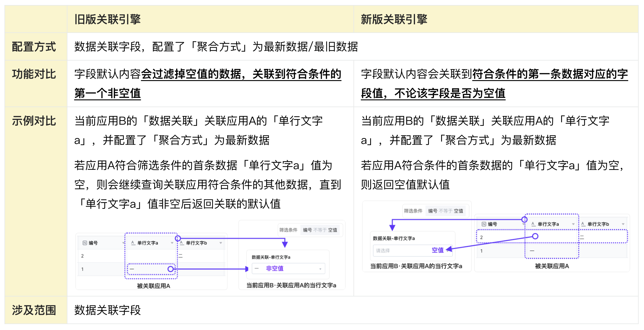Click the text-type icon beside 单行文字b in 旧版 example
The image size is (644, 330).
[x=182, y=243]
